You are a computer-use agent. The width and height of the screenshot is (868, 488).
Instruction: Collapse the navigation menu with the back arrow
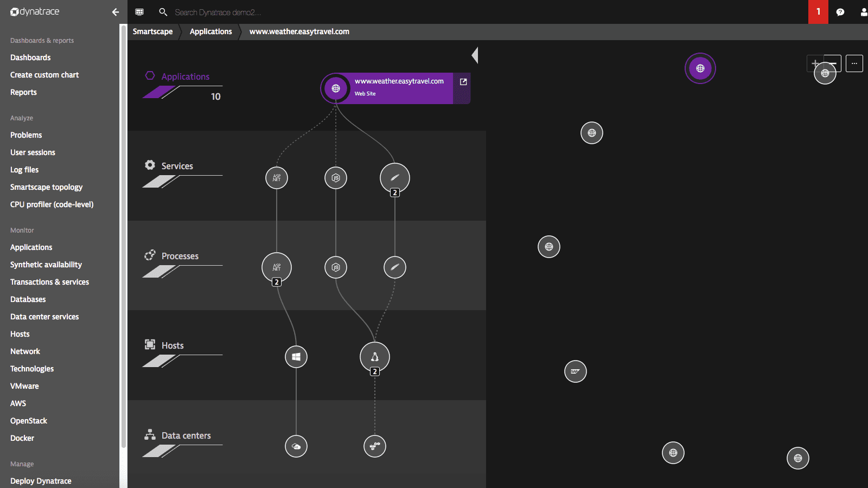pos(115,12)
